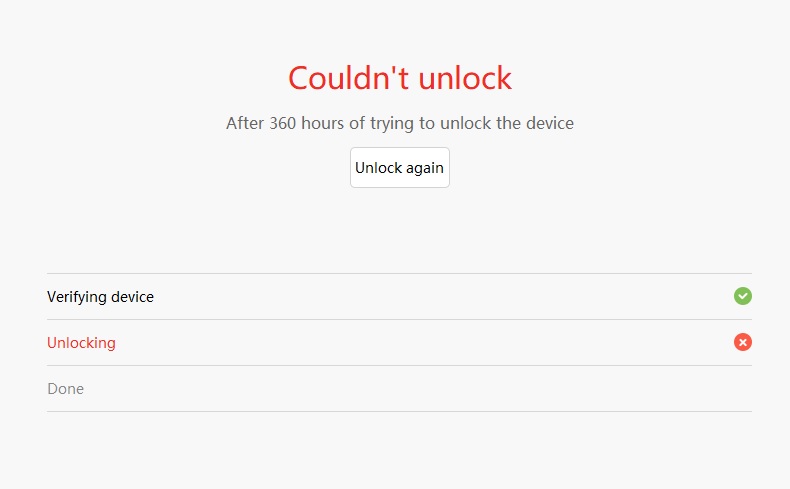
Task: Select the red Unlocking step label
Action: pos(81,343)
